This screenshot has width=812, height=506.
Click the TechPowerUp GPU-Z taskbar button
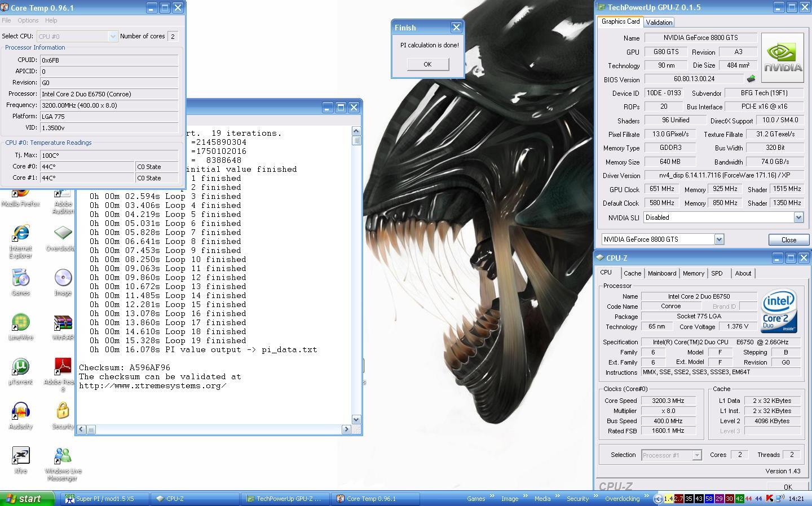tap(286, 499)
